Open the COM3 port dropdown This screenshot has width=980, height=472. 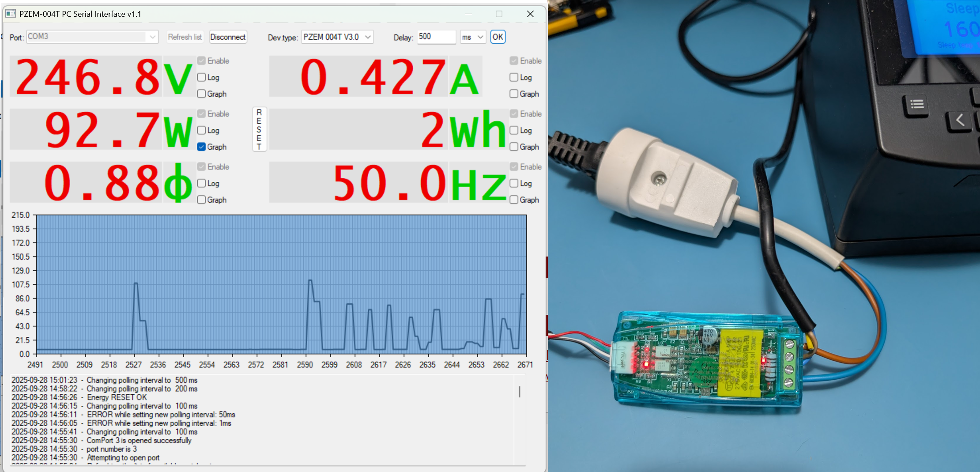152,37
